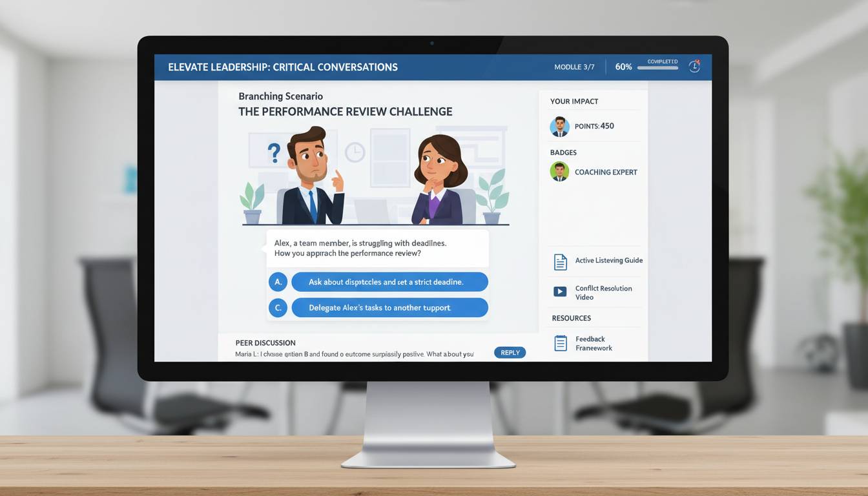868x496 pixels.
Task: Click the user avatar next to Points
Action: point(559,127)
